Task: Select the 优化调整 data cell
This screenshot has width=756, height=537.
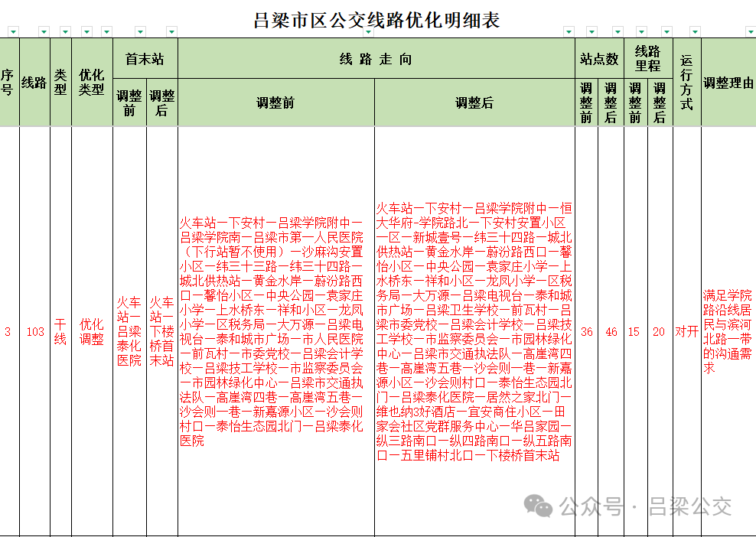Action: (92, 332)
